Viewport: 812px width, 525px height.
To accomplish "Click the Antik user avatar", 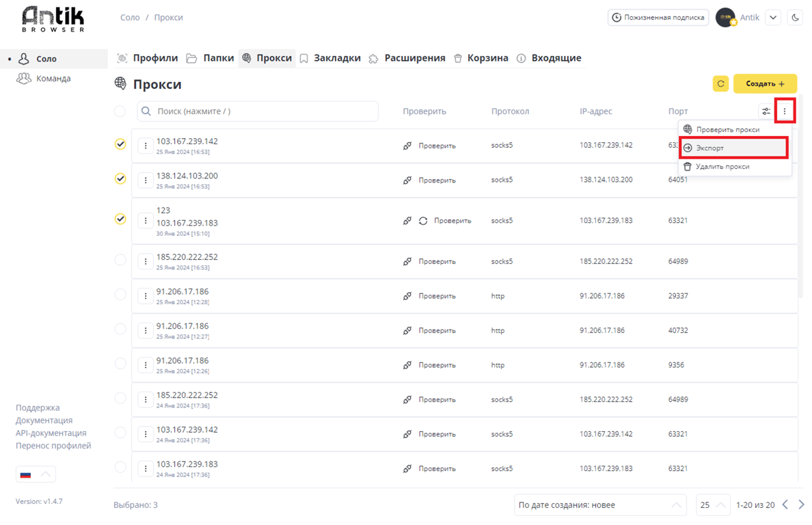I will point(725,18).
